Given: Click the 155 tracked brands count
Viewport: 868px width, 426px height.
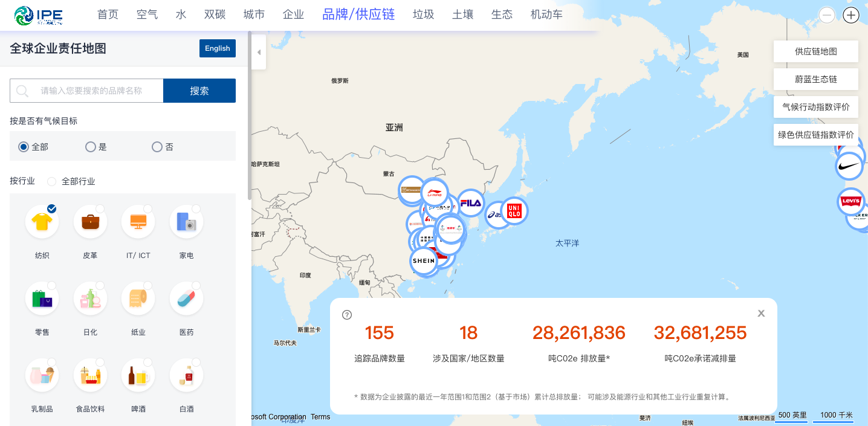Looking at the screenshot, I should click(380, 333).
